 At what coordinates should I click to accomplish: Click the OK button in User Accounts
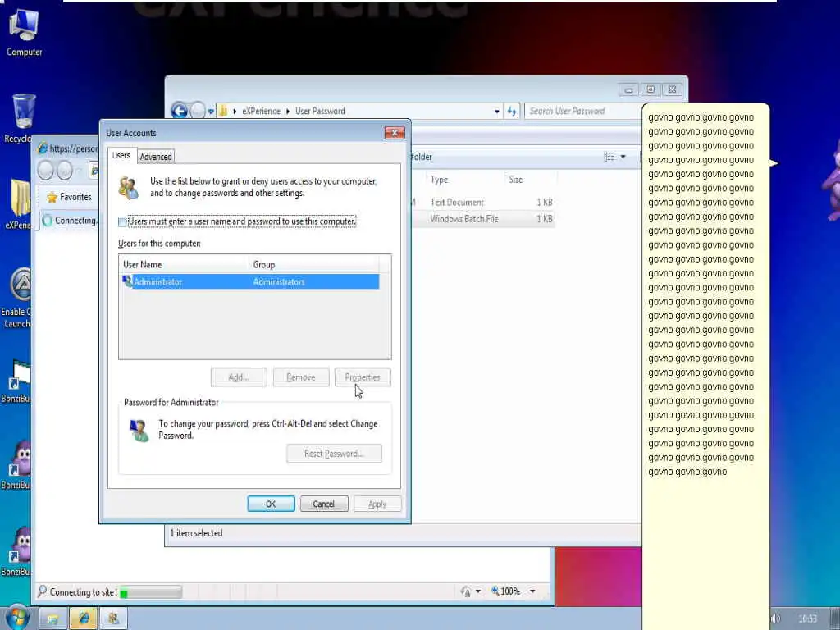click(x=271, y=504)
